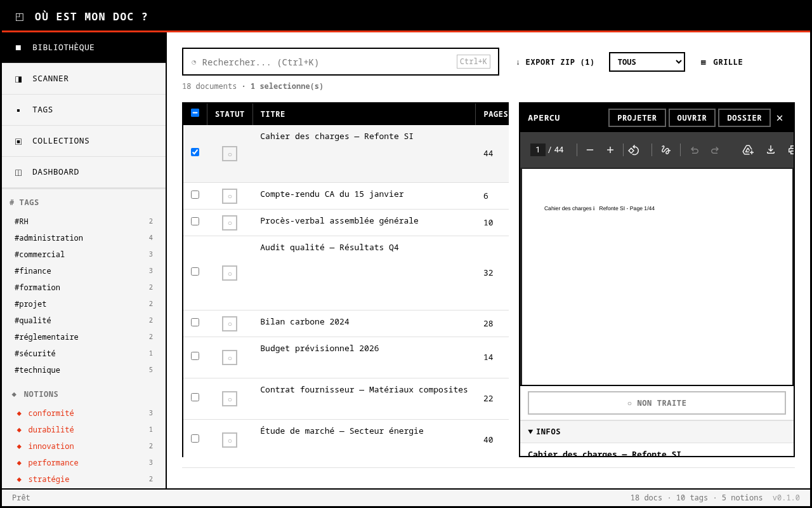Collapse the INFOS section
Image resolution: width=812 pixels, height=508 pixels.
coord(544,432)
